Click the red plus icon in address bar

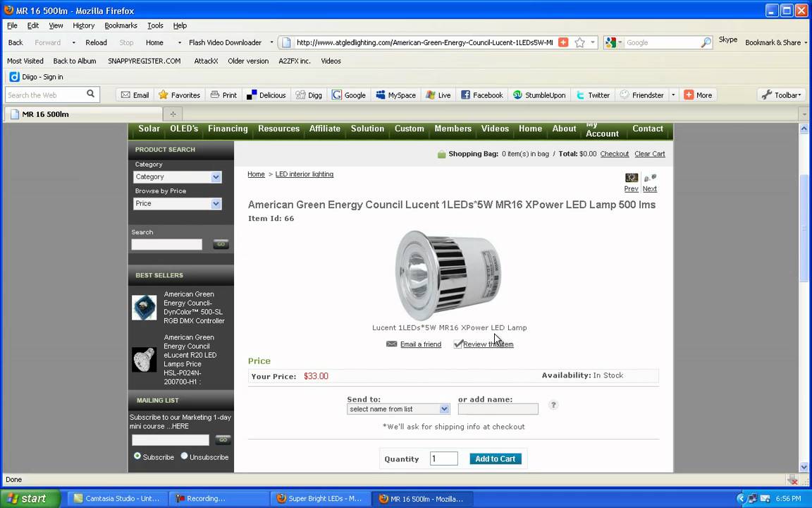[563, 42]
